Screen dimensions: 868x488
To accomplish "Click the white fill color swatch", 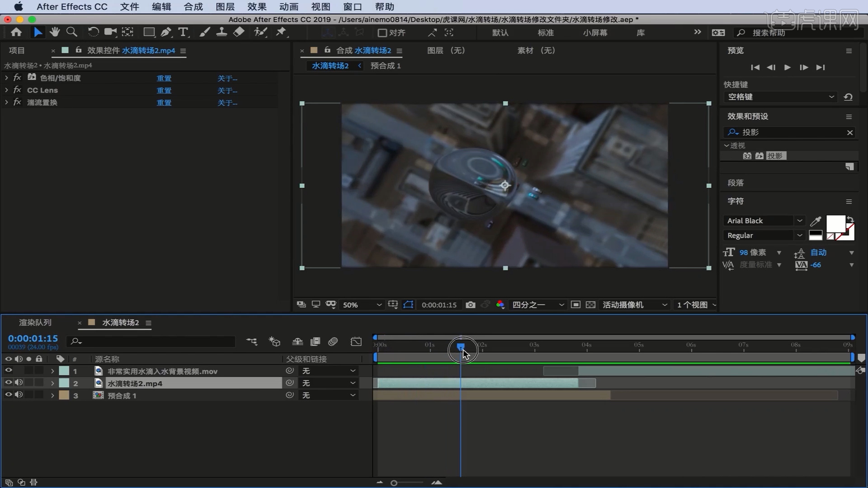I will tap(835, 224).
